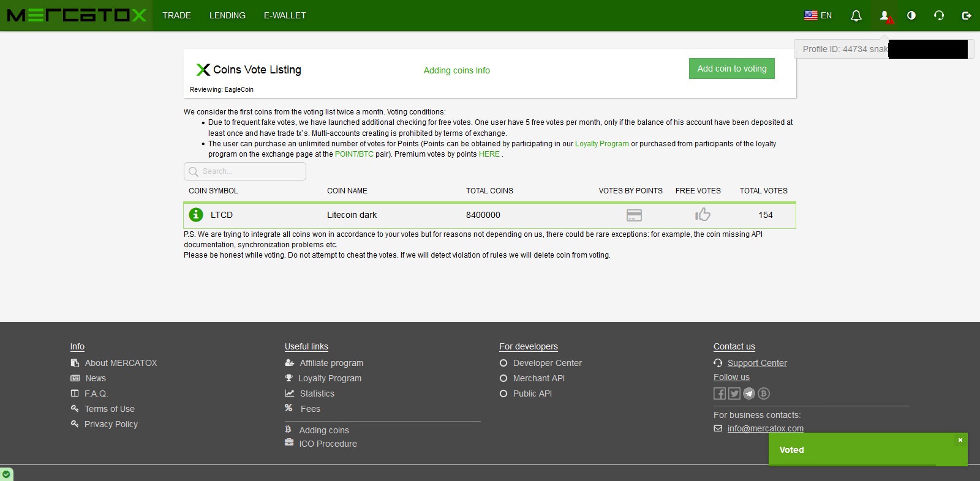
Task: Select the Litecoin dark name cell
Action: (x=352, y=215)
